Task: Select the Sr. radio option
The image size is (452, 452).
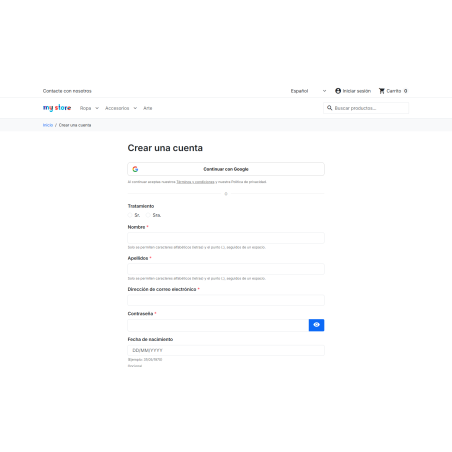Action: [x=130, y=215]
